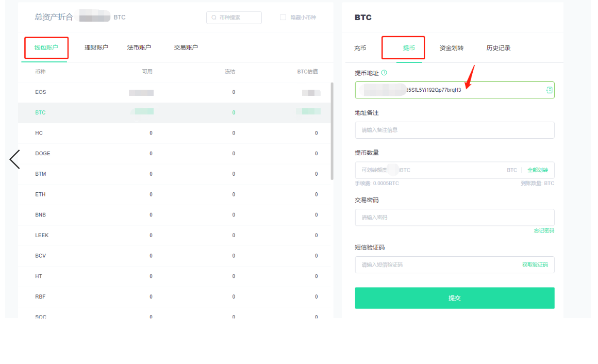Switch to the 交易账户 tab
The height and width of the screenshot is (364, 598).
coord(186,47)
